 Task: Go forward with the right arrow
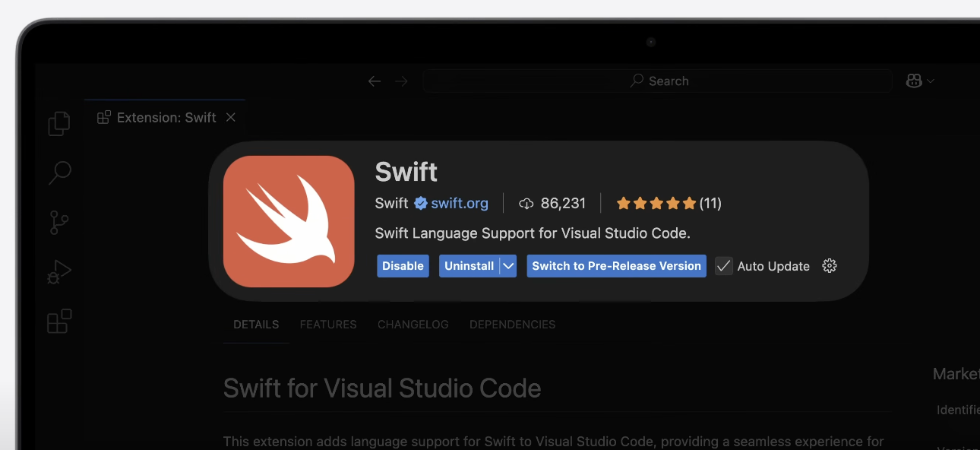click(x=401, y=81)
